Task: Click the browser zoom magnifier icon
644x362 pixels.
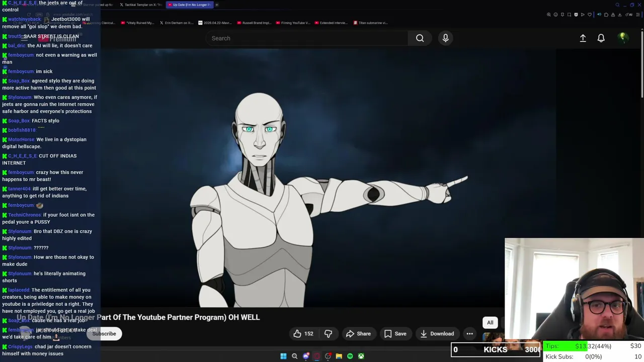Action: pos(549,15)
